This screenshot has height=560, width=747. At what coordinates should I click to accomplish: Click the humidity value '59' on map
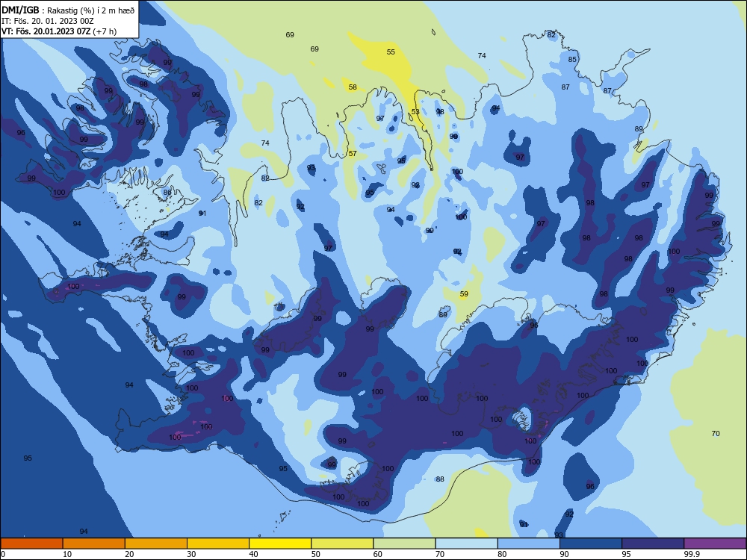tap(464, 293)
